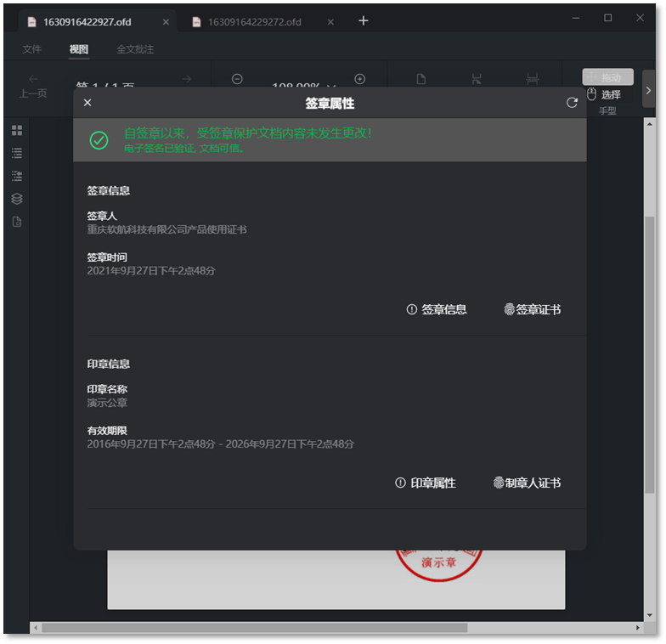Open the 签章信息 details button
Viewport: 666px width, 644px height.
(x=437, y=309)
